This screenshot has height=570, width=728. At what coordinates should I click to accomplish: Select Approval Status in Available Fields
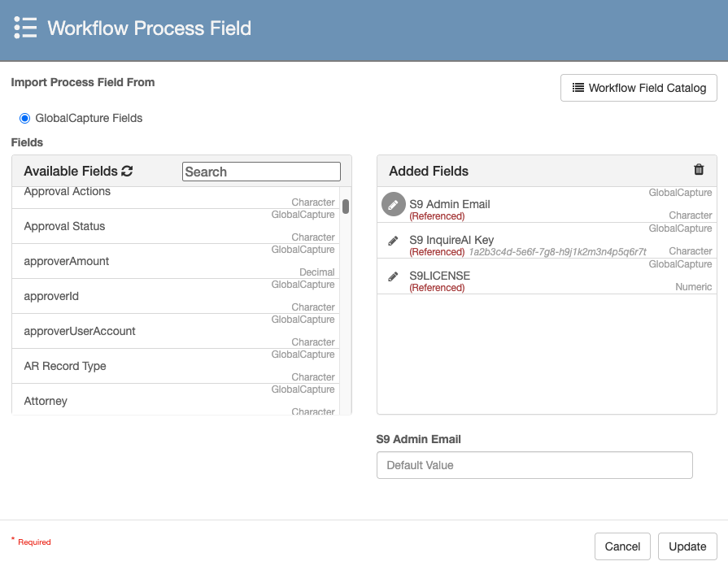pyautogui.click(x=65, y=226)
